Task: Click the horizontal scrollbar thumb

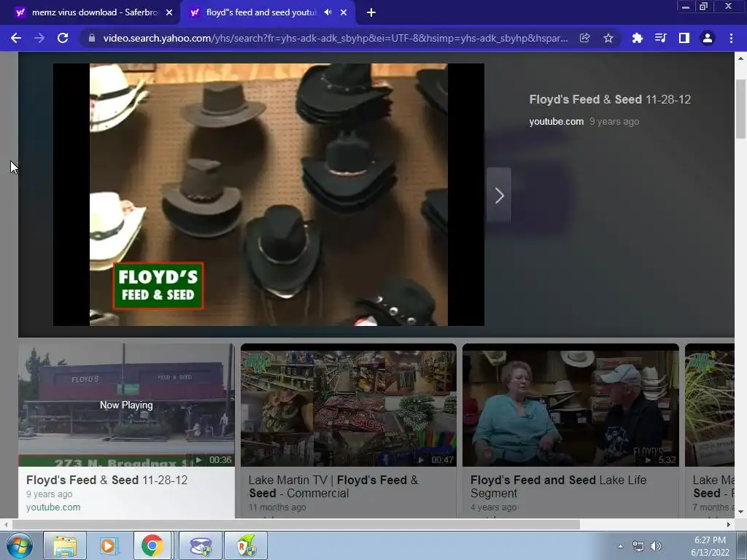Action: [296, 524]
